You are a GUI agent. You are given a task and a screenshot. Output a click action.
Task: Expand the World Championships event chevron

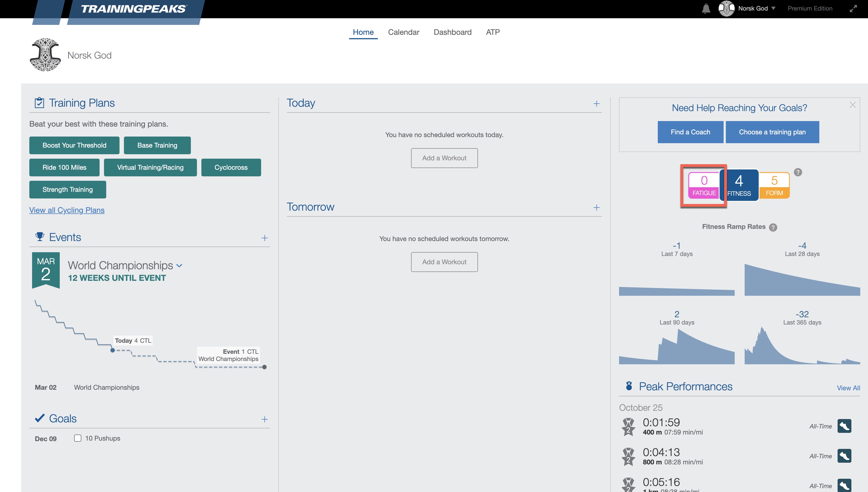point(180,266)
